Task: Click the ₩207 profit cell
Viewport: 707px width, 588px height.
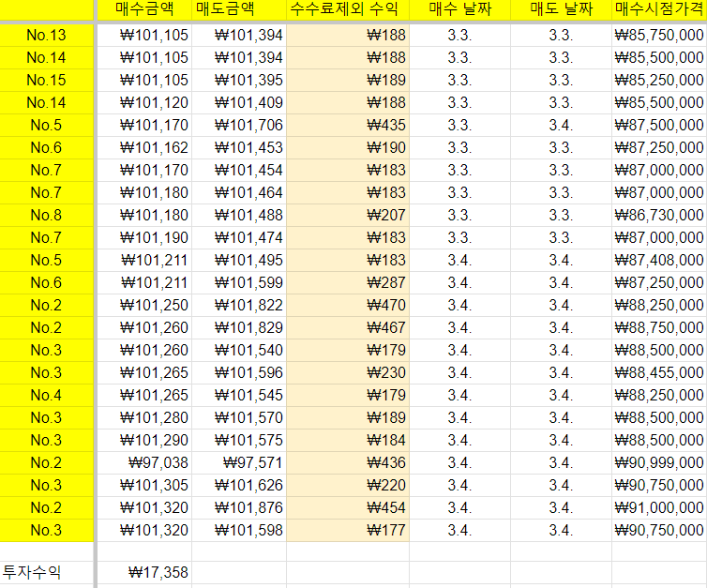Action: 348,215
